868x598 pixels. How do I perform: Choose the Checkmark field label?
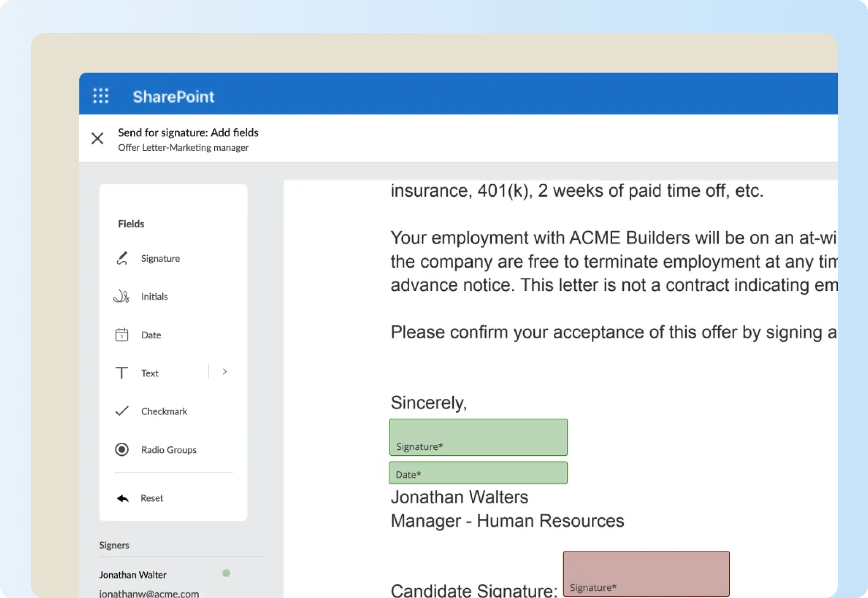pos(164,411)
